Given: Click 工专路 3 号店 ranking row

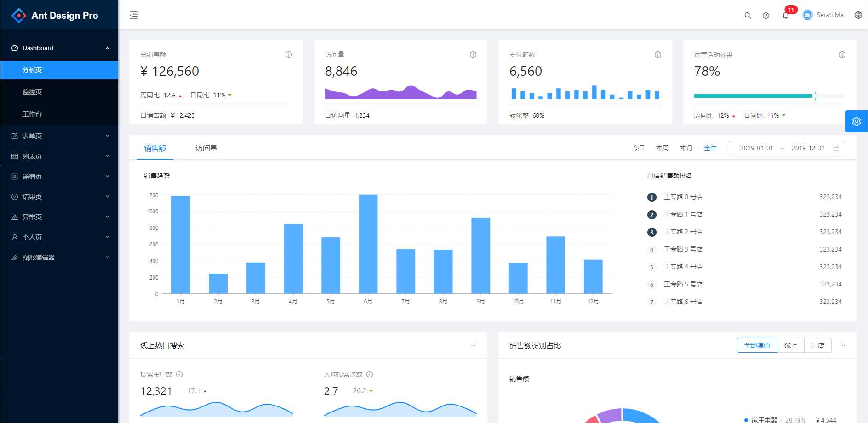Looking at the screenshot, I should [x=744, y=249].
